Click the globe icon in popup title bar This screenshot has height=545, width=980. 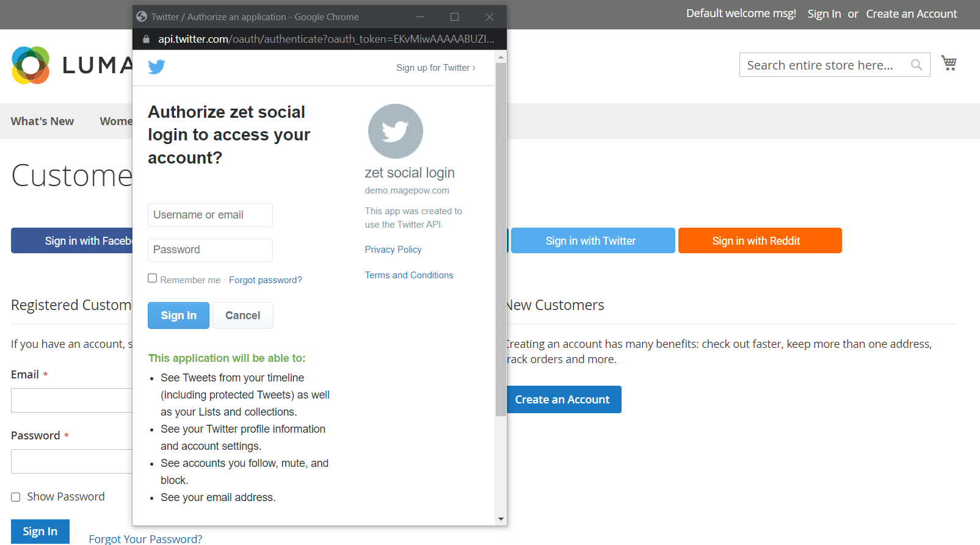pyautogui.click(x=142, y=16)
